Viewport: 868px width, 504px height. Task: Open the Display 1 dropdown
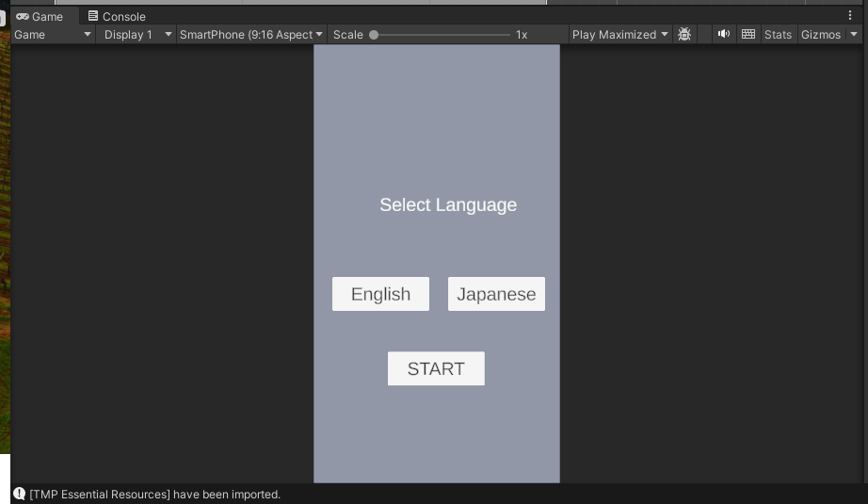[137, 34]
